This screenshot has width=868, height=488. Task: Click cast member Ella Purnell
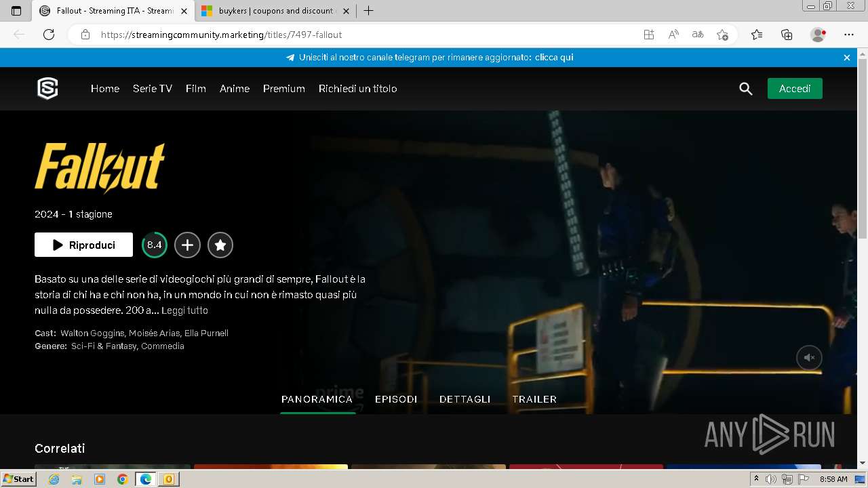point(206,333)
